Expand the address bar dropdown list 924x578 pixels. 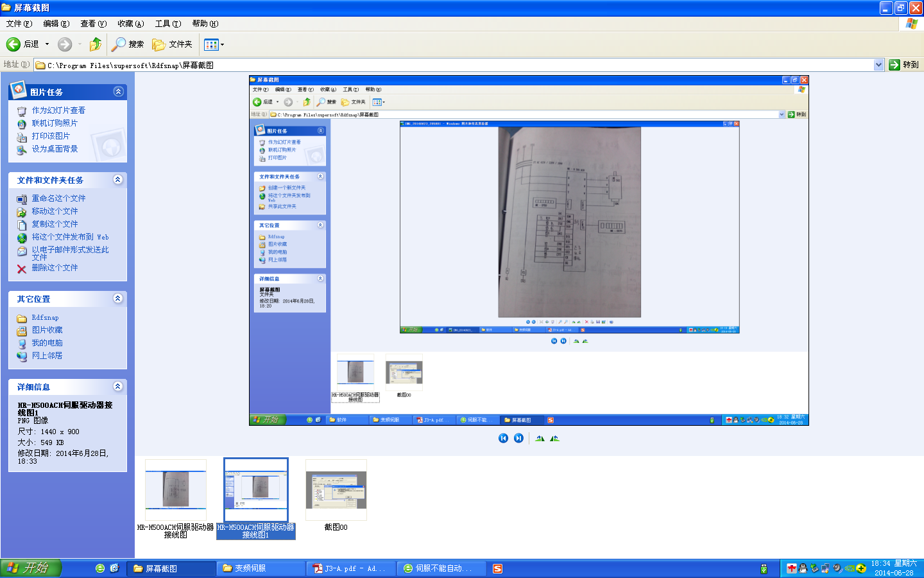coord(878,65)
